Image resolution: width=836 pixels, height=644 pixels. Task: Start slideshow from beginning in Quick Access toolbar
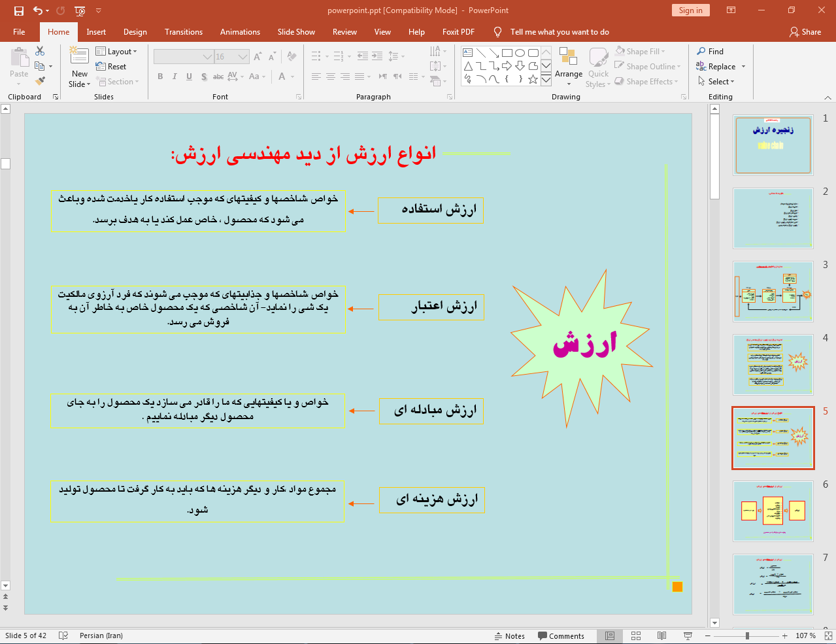(80, 10)
